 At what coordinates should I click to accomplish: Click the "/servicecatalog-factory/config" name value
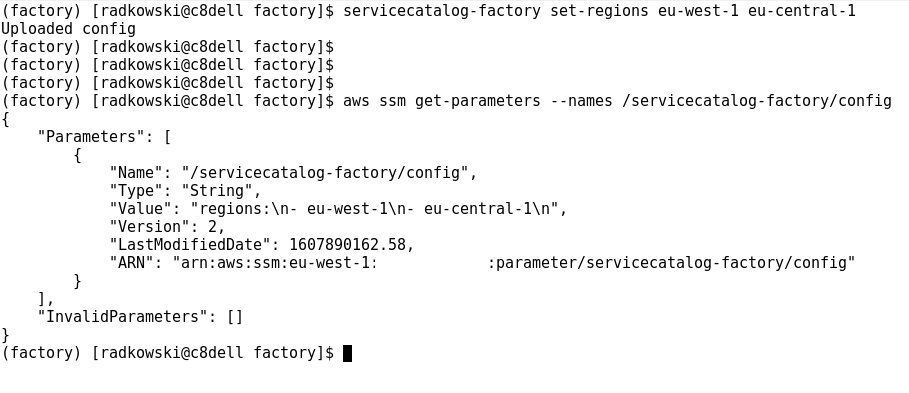click(x=325, y=173)
